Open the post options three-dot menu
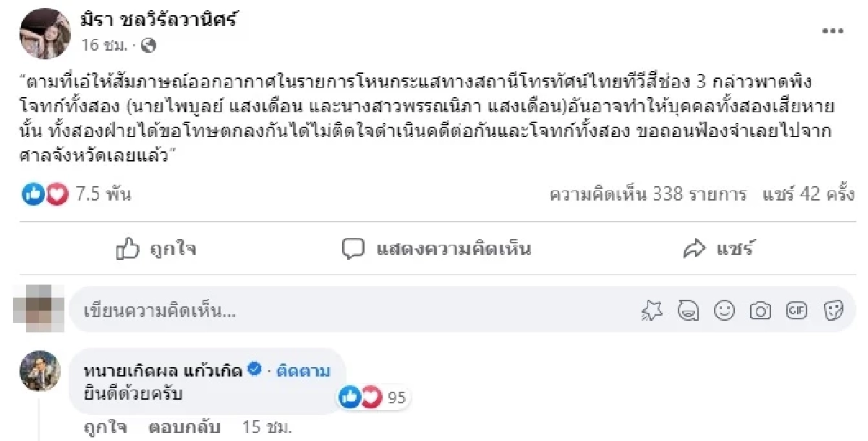Viewport: 868px width, 441px height. pyautogui.click(x=835, y=31)
